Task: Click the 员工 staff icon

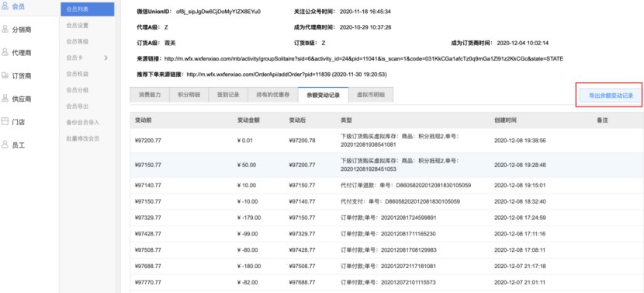Action: (5, 145)
